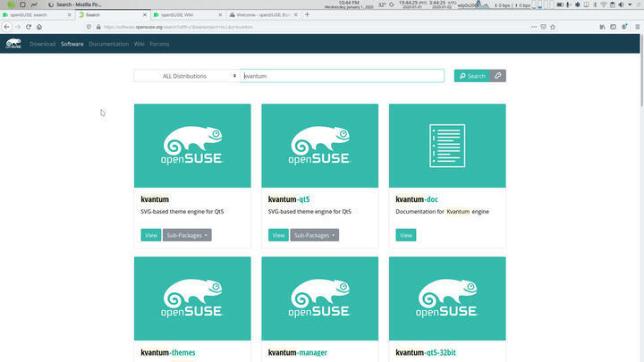The height and width of the screenshot is (362, 644).
Task: Expand hidden system tray icons arrow
Action: [x=630, y=4]
